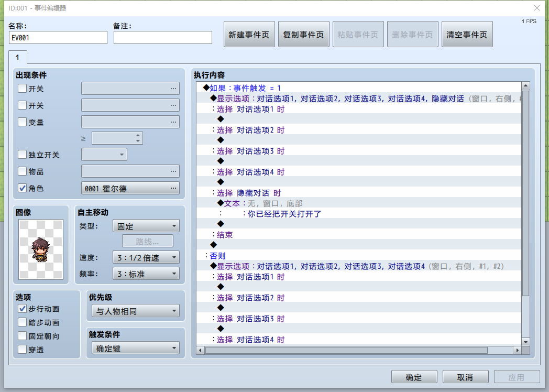Click the vertical scrollbar up arrow

[525, 85]
